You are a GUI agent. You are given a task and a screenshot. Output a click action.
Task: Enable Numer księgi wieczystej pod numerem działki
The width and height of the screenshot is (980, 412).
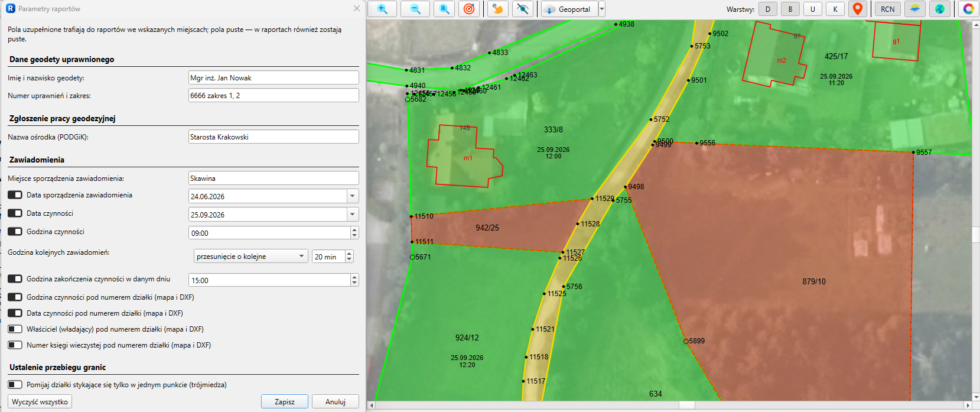point(15,345)
